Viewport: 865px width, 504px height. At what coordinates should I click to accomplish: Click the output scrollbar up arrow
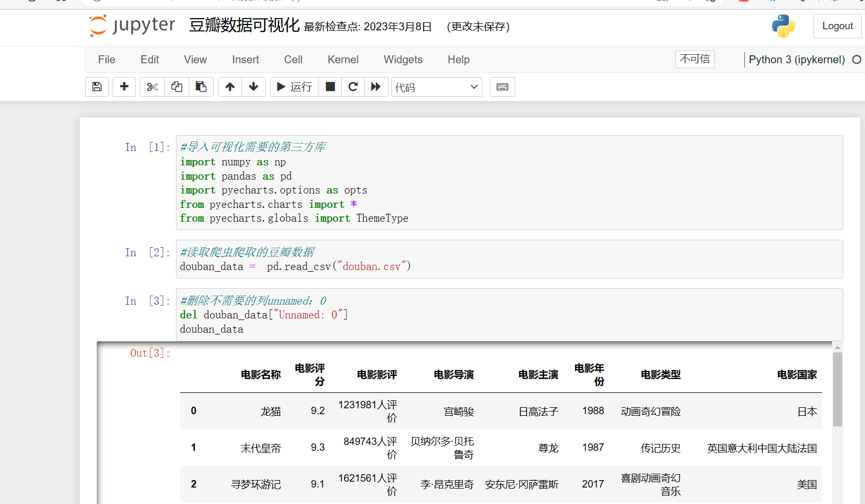tap(837, 347)
